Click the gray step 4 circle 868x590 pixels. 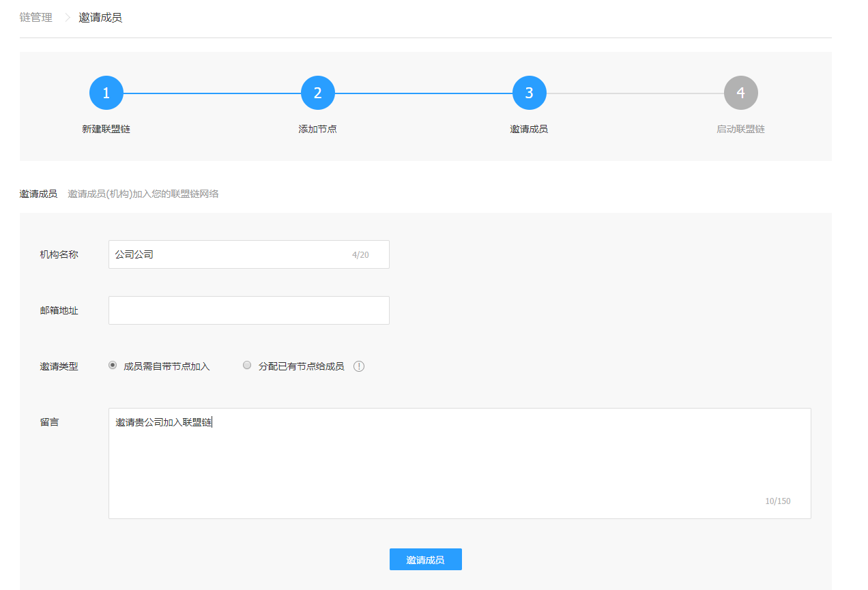pos(740,93)
